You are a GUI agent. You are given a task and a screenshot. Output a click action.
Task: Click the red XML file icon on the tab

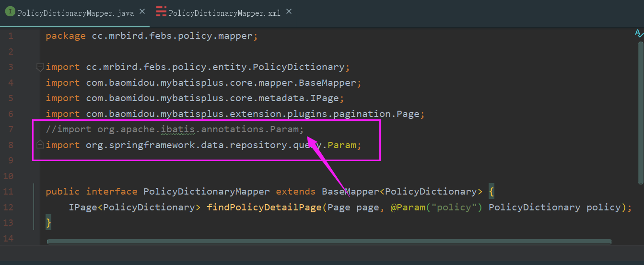pyautogui.click(x=162, y=12)
